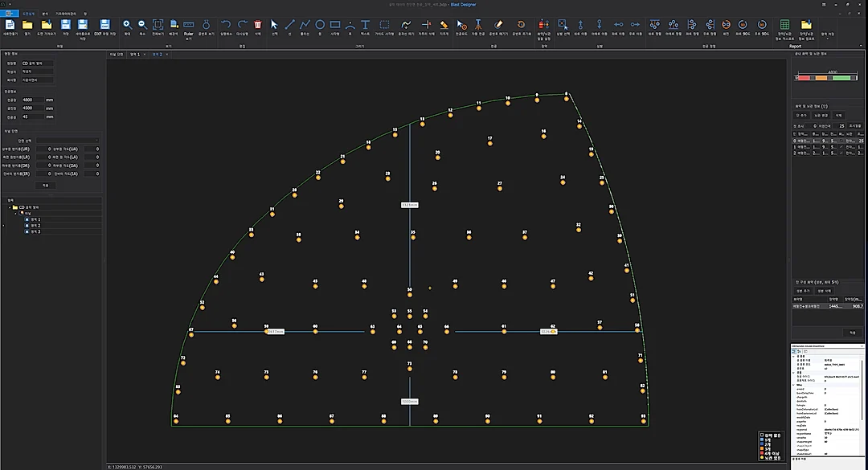Move delay right arrow icon
The image size is (868, 470).
(635, 25)
